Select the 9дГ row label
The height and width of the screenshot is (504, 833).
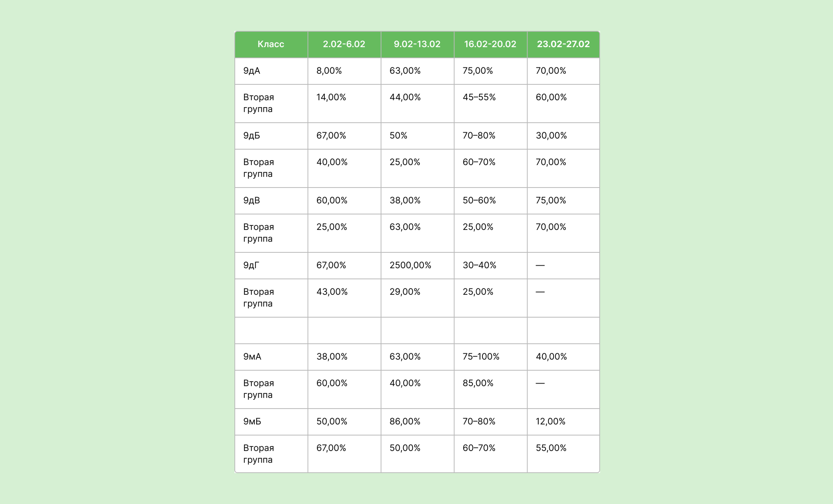pos(271,265)
